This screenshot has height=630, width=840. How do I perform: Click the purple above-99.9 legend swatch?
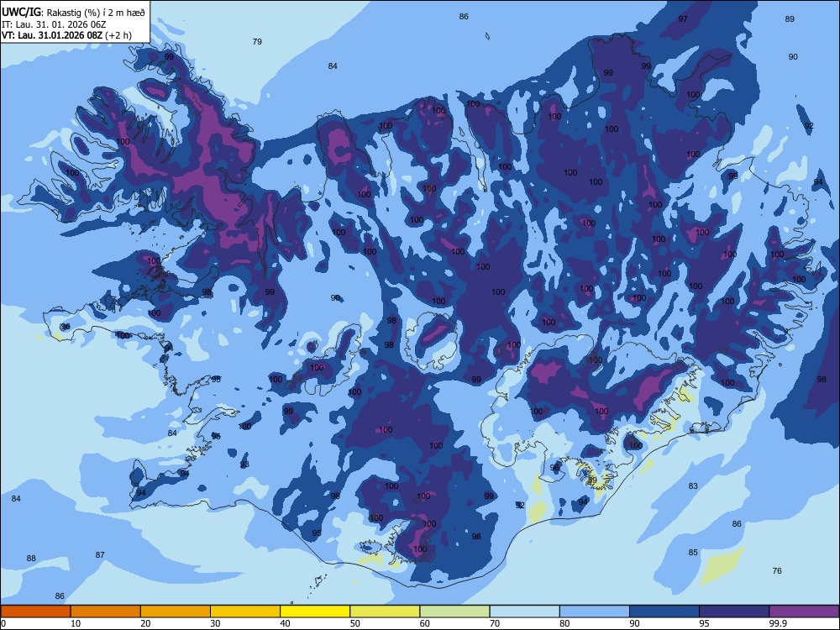(x=804, y=612)
